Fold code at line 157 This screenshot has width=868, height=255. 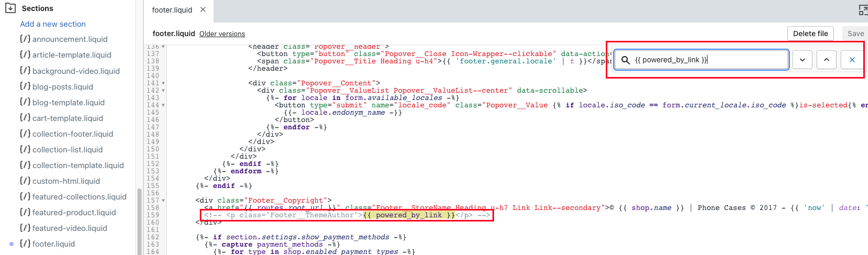tap(163, 201)
